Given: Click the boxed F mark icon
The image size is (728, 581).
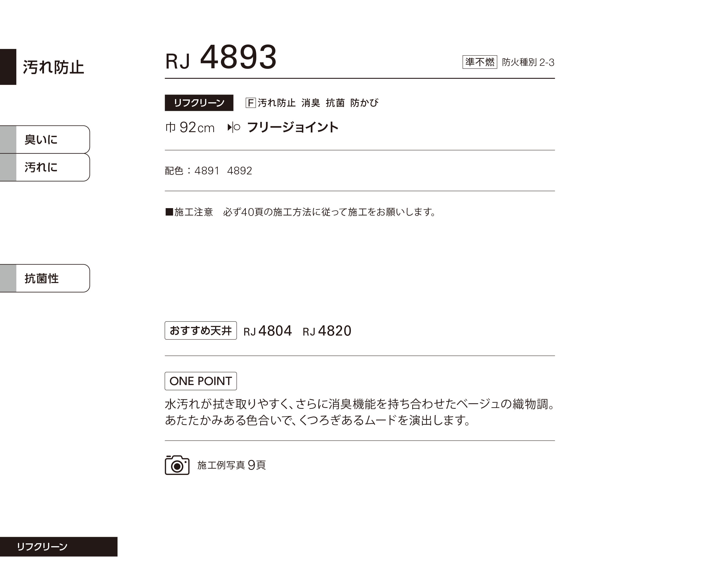Looking at the screenshot, I should click(x=251, y=103).
